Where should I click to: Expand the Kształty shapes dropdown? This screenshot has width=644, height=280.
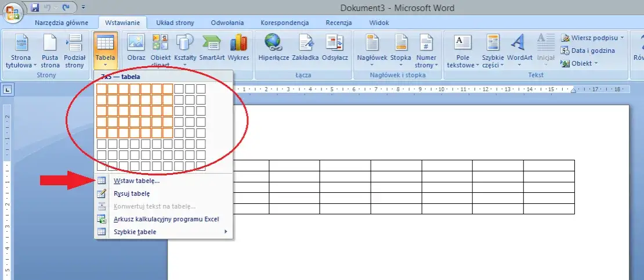(x=185, y=51)
